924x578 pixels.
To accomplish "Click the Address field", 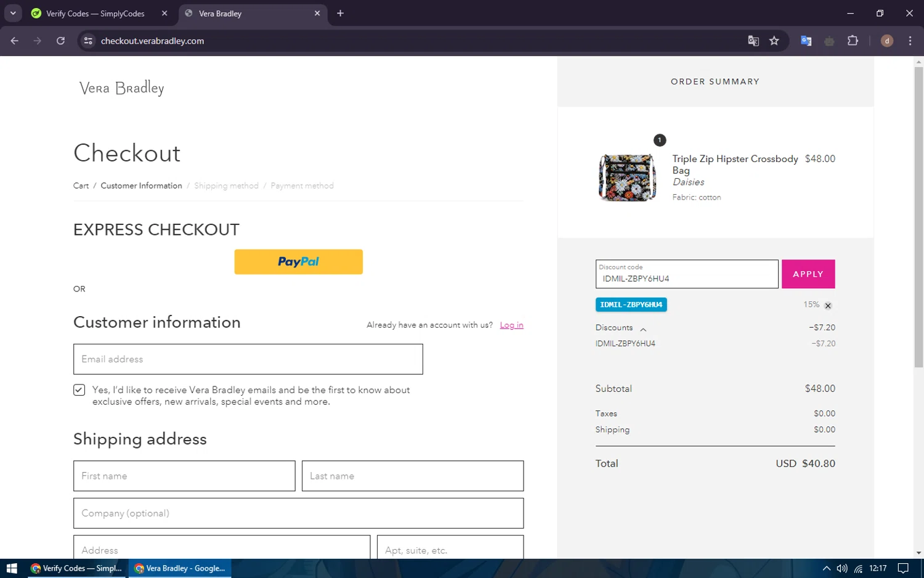I will coord(222,547).
